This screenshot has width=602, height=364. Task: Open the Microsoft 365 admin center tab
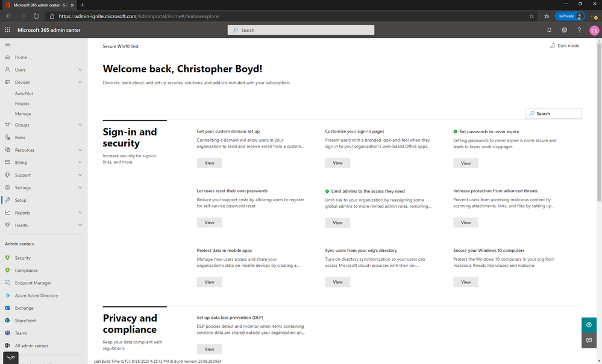point(39,5)
